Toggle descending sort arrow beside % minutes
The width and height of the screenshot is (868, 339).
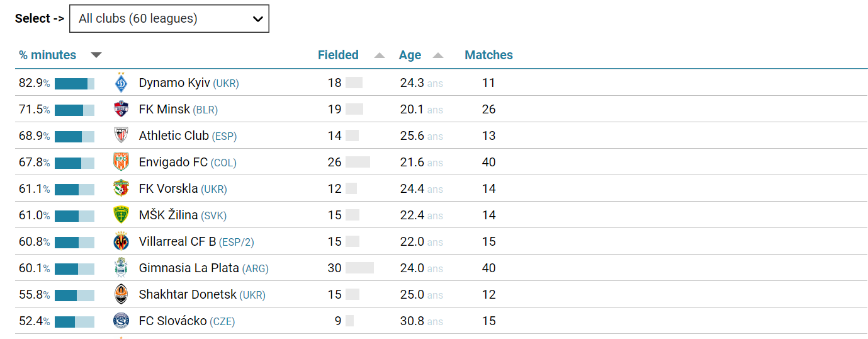[x=96, y=55]
